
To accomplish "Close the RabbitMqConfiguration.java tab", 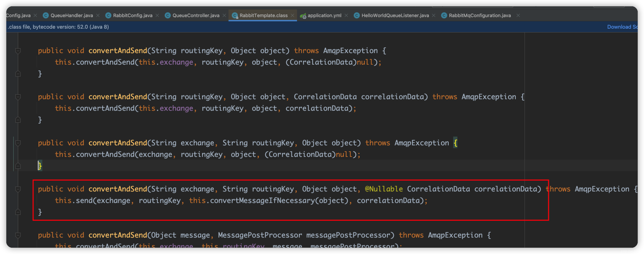I will 518,16.
